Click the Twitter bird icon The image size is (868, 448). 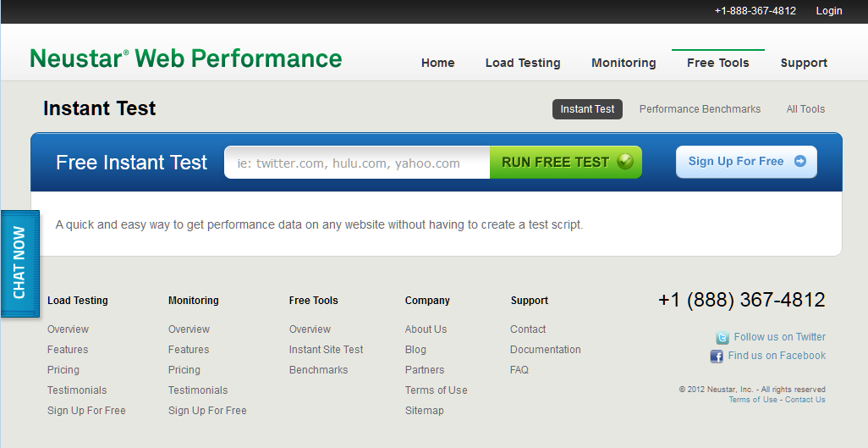coord(722,338)
